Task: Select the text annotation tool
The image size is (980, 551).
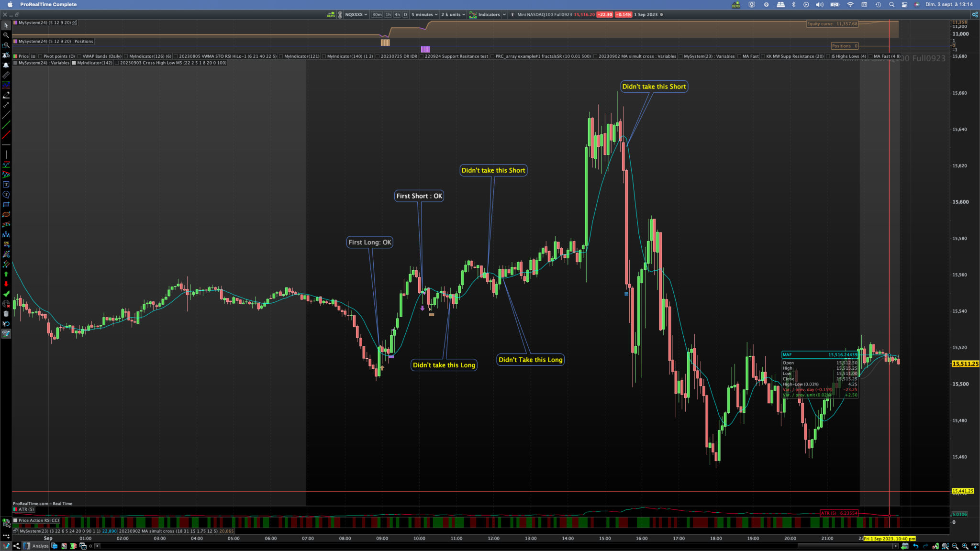Action: click(x=6, y=185)
